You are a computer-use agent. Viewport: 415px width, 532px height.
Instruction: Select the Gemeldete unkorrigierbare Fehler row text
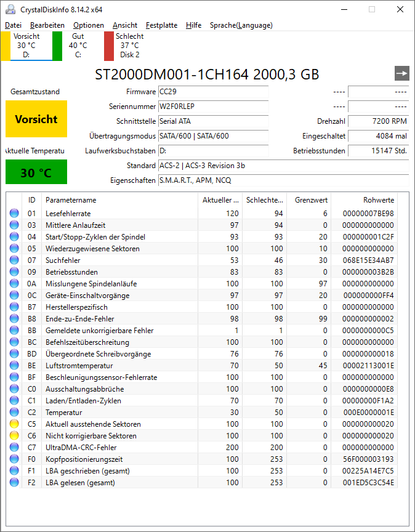tap(99, 331)
